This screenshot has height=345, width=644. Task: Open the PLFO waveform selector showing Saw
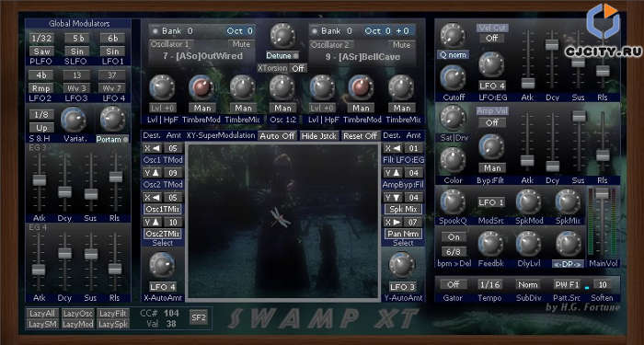click(x=41, y=52)
